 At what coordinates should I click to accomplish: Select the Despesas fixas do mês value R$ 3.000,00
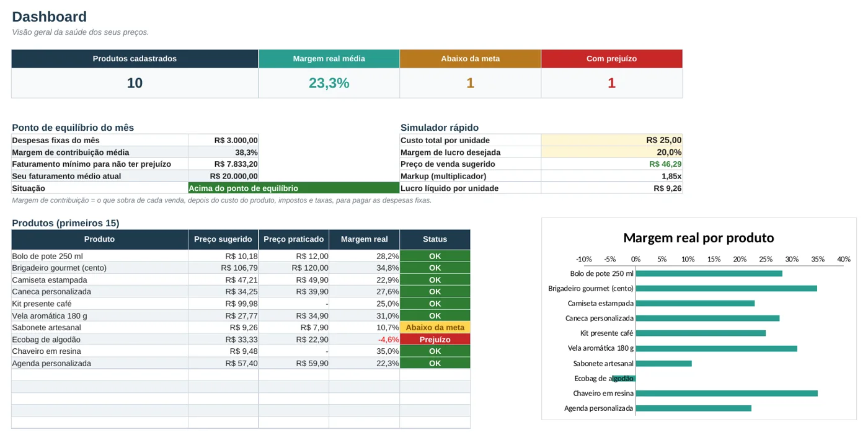click(223, 140)
